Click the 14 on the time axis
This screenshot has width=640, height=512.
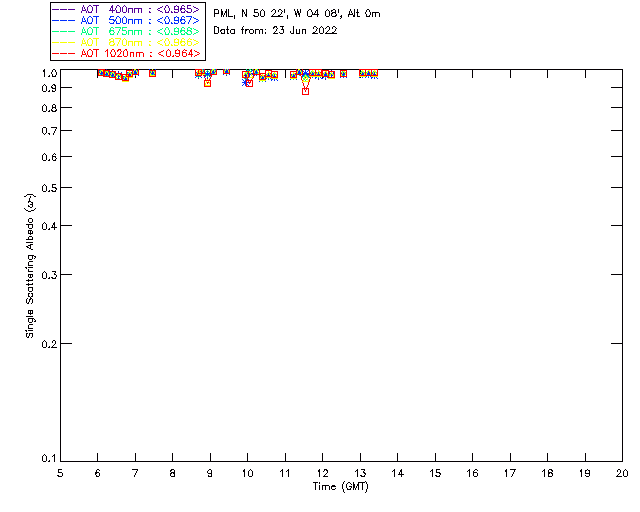tap(398, 473)
